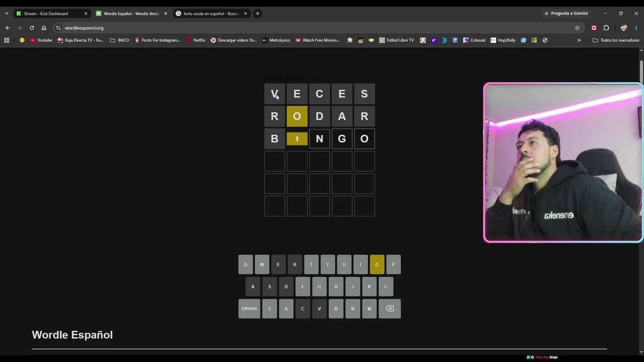Open the Microsoft four-color squares bookmark
This screenshot has height=362, width=644.
click(534, 40)
